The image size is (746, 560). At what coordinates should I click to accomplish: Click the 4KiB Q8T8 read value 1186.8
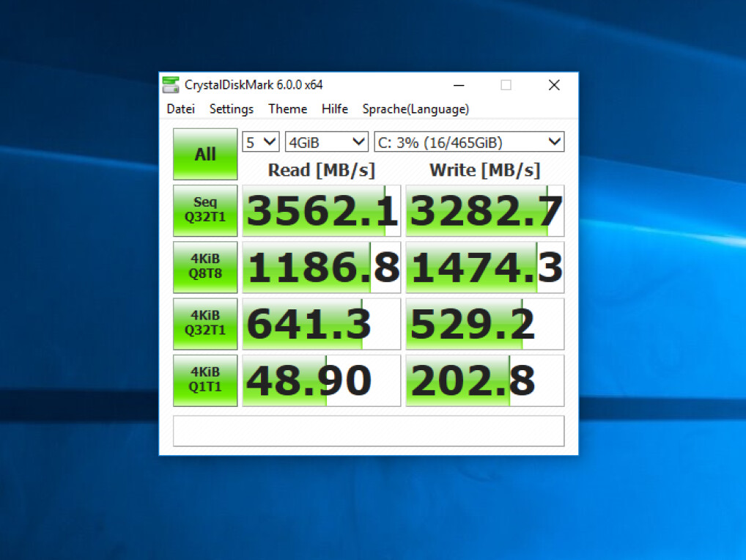tap(322, 267)
